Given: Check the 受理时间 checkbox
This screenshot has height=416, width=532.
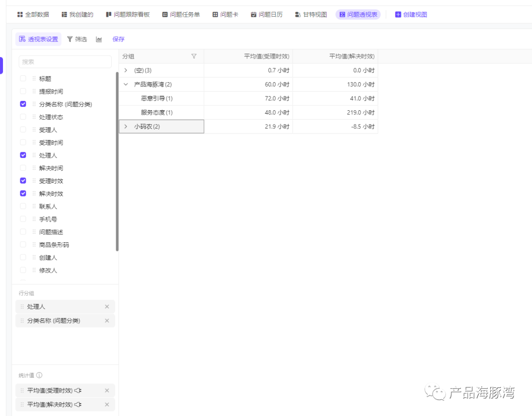Looking at the screenshot, I should [23, 142].
